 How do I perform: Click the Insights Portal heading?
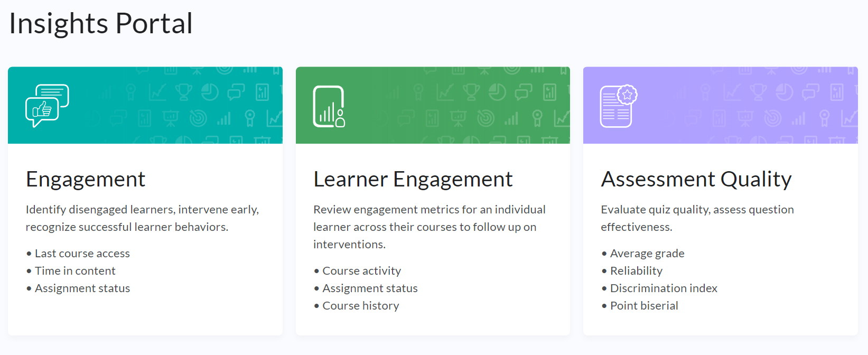point(101,24)
